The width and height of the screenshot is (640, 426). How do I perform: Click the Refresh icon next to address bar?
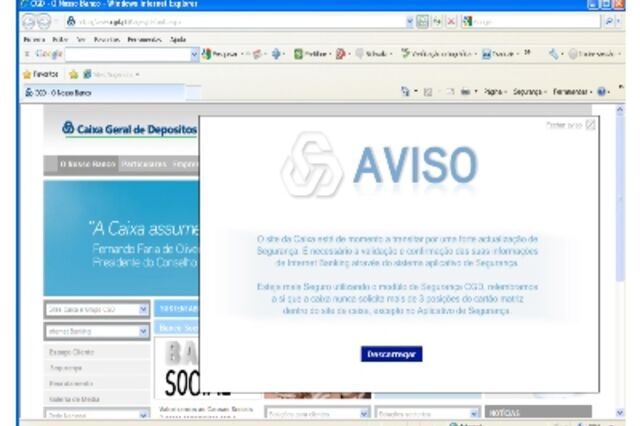(x=437, y=21)
